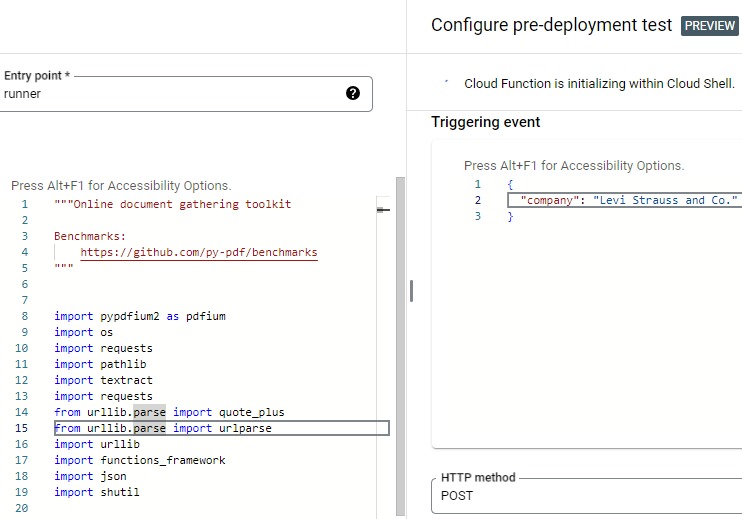This screenshot has height=519, width=742.
Task: Click line 14 quote_plus import statement
Action: [x=169, y=412]
